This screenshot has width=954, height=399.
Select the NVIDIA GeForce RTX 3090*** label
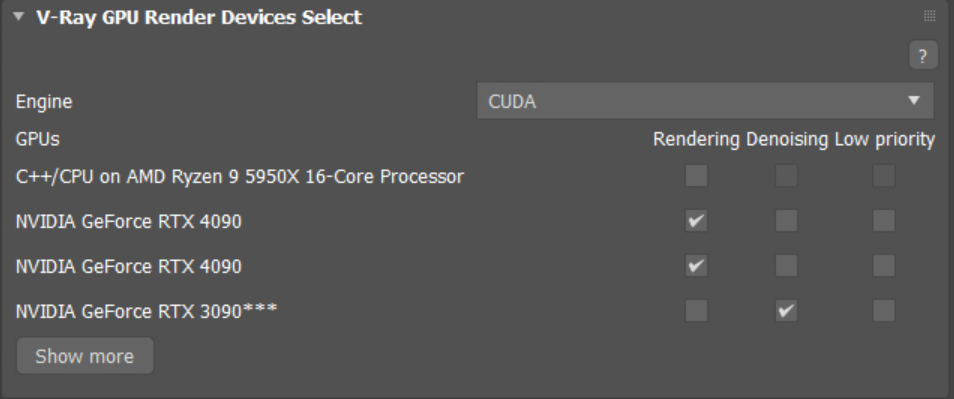[x=147, y=311]
